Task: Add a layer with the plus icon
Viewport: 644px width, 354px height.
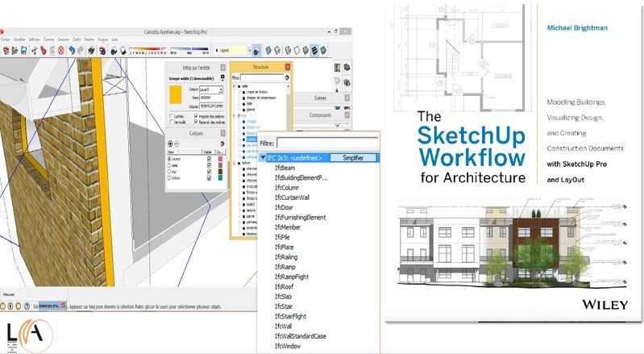Action: [x=168, y=143]
